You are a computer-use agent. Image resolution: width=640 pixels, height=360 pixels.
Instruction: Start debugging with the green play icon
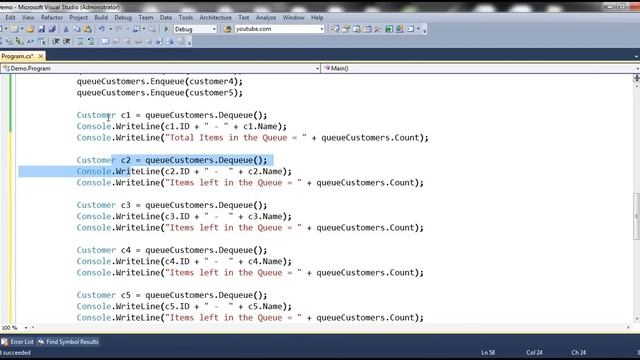[x=166, y=29]
